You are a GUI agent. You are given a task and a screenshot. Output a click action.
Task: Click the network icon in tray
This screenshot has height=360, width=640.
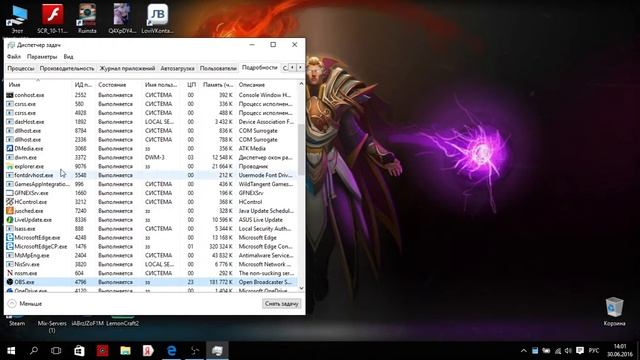pos(558,351)
